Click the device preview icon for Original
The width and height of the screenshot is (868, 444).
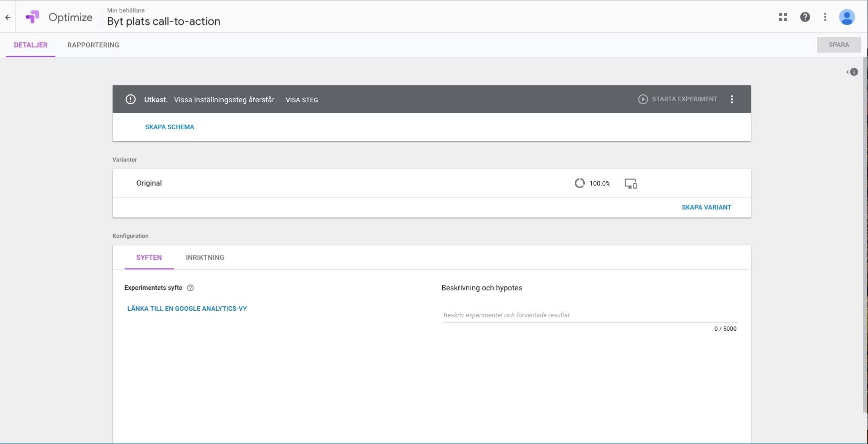(631, 184)
